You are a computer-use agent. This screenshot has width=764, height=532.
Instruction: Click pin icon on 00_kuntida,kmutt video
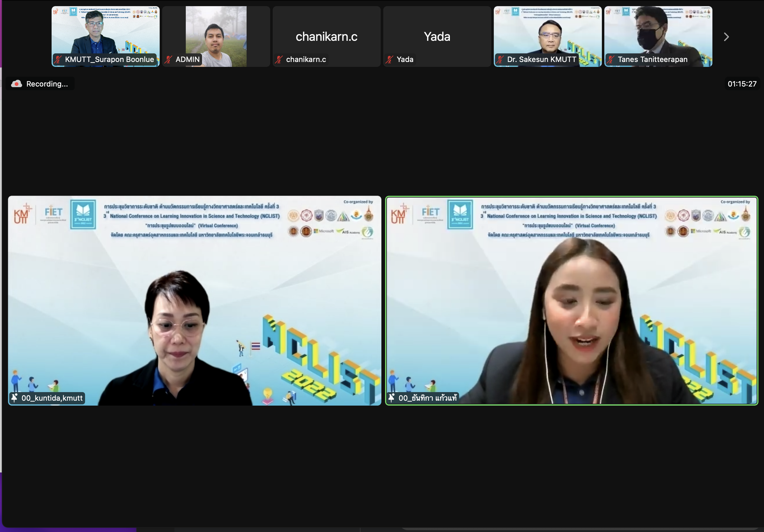[14, 398]
